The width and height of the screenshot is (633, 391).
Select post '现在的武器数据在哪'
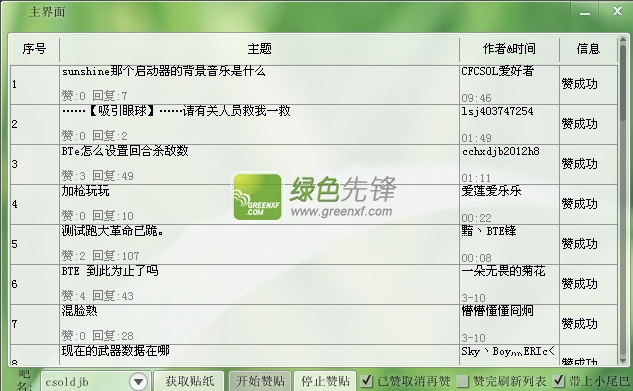pyautogui.click(x=115, y=351)
